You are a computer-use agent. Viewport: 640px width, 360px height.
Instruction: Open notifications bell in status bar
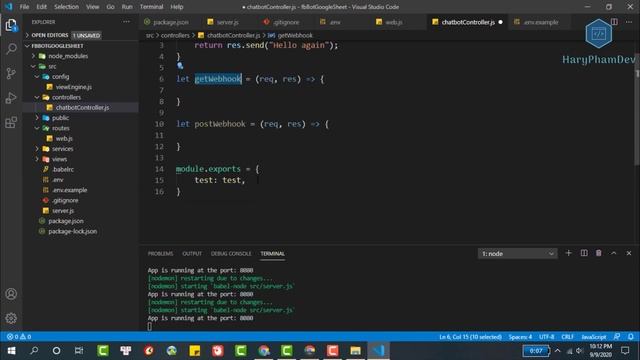click(x=631, y=337)
